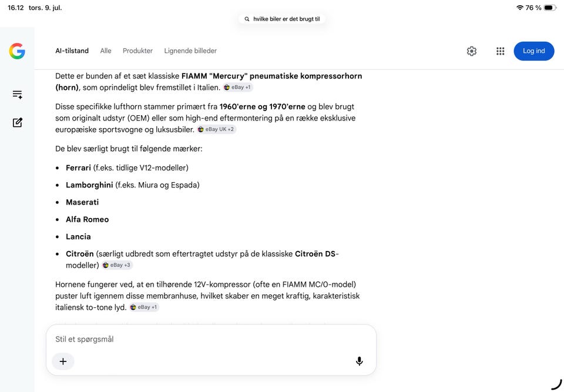Start a new conversation with pencil icon
The height and width of the screenshot is (392, 564).
point(17,122)
